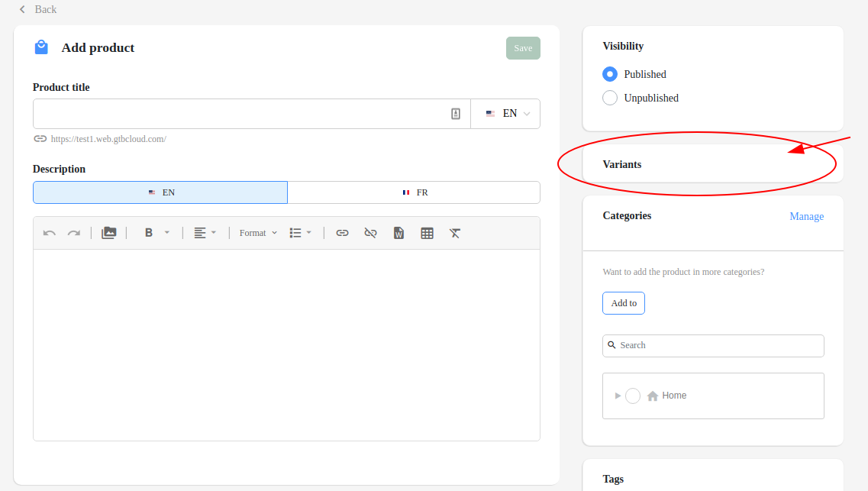Clear formatting with the Tx icon
868x491 pixels.
pyautogui.click(x=455, y=233)
